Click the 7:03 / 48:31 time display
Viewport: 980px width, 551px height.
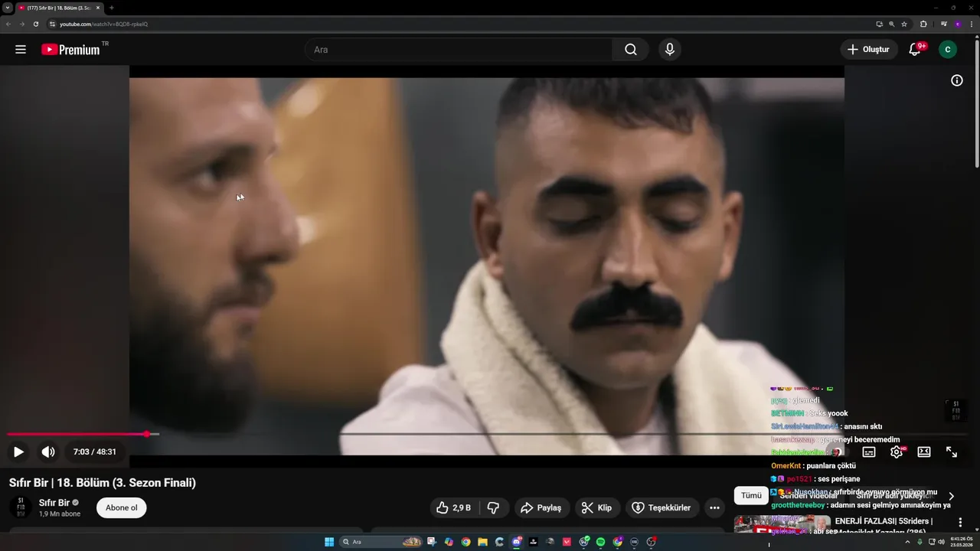click(95, 452)
